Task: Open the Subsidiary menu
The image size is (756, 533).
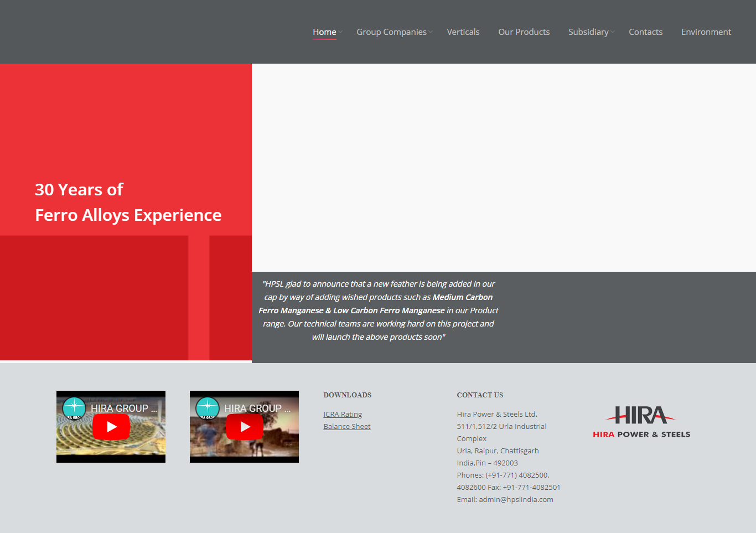Action: click(x=588, y=32)
